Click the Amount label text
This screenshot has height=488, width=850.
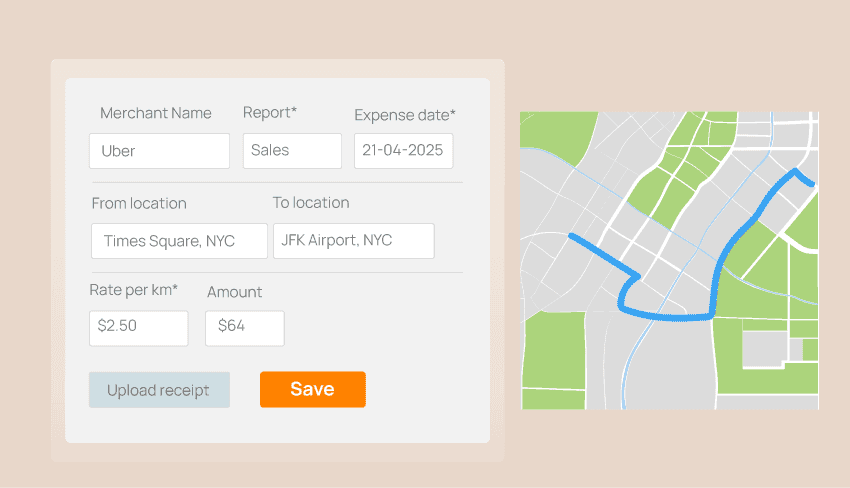pos(234,292)
